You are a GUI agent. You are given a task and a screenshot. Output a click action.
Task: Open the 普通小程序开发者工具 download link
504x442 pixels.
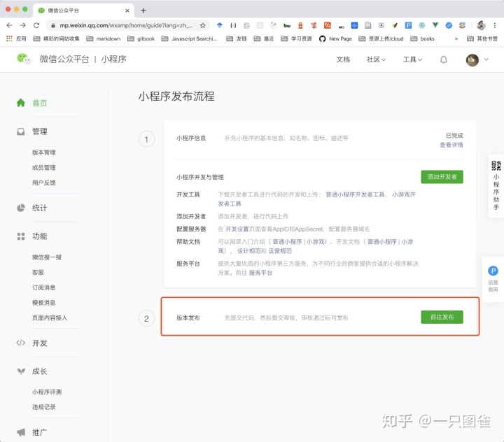tap(355, 194)
